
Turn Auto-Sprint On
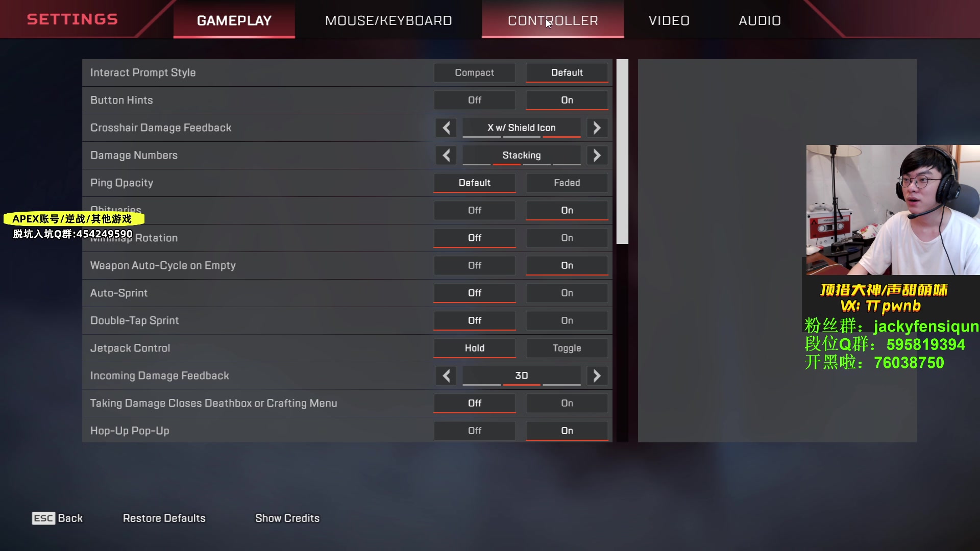tap(567, 293)
